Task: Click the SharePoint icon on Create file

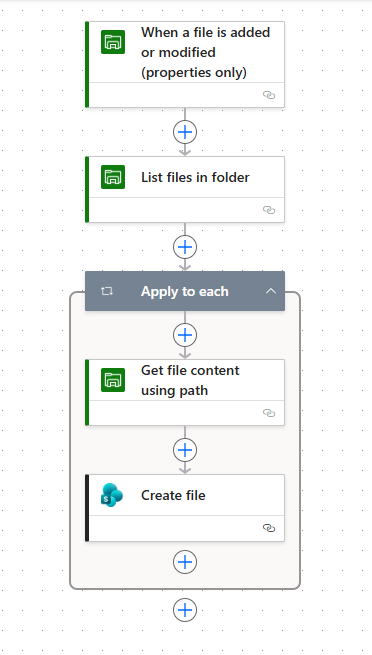Action: [112, 495]
